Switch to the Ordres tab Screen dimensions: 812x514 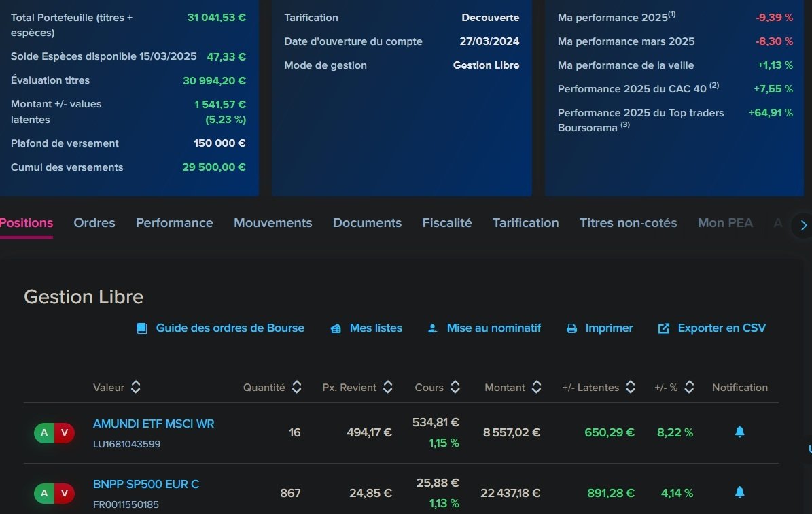click(x=94, y=223)
